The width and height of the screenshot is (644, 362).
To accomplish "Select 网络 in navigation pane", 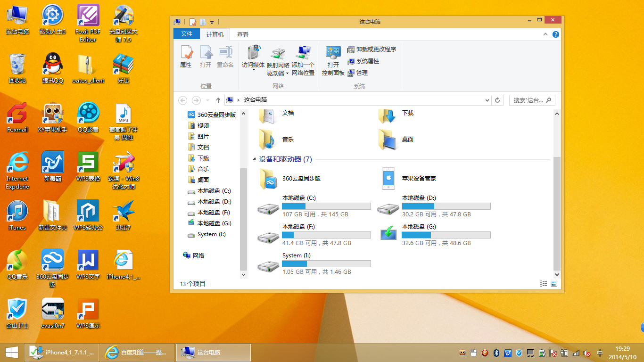I will coord(194,256).
